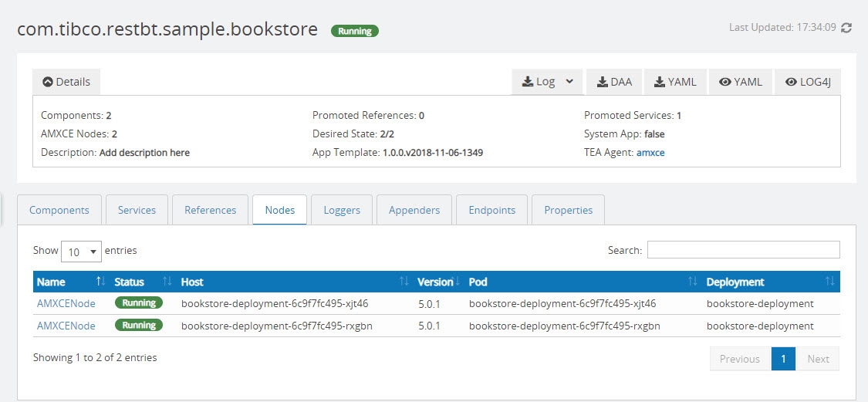This screenshot has height=402, width=868.
Task: View the LOG4J configuration
Action: (x=808, y=82)
